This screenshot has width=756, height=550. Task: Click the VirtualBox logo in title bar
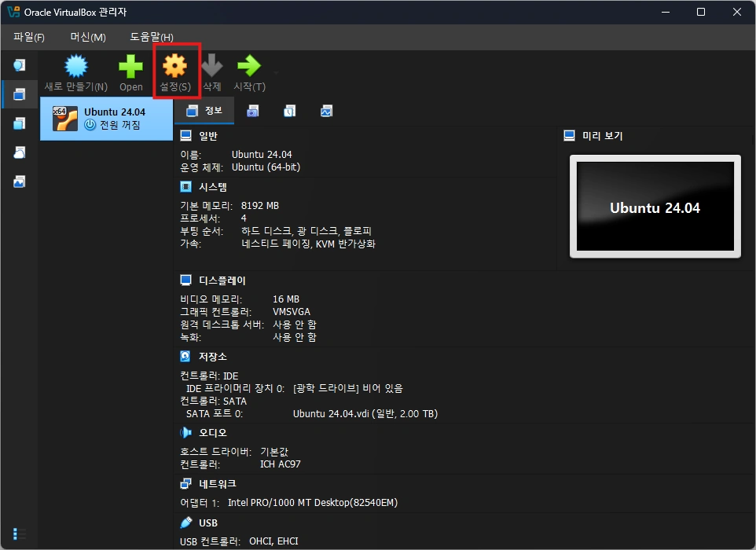coord(13,12)
